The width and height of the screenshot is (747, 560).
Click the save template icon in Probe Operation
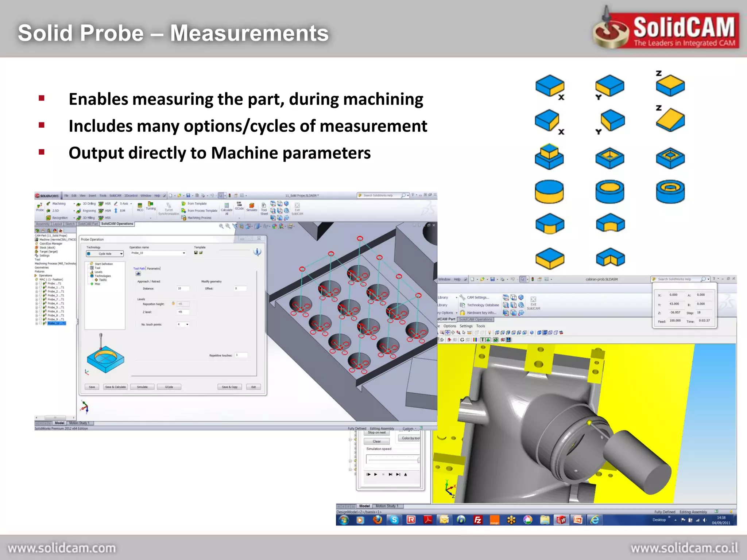[x=196, y=253]
